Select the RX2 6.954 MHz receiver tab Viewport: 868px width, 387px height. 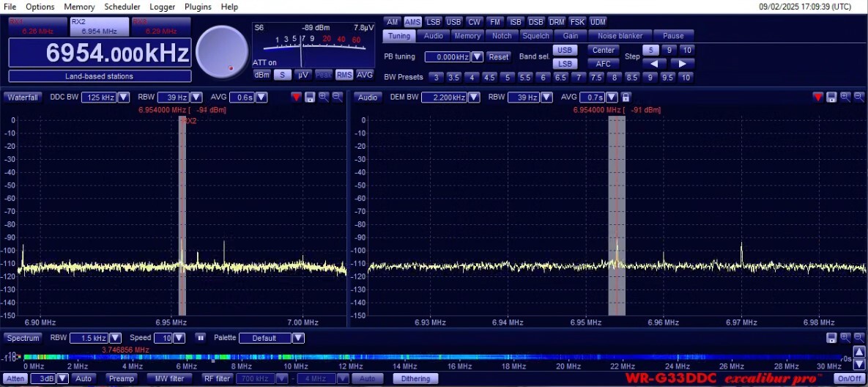pos(99,26)
